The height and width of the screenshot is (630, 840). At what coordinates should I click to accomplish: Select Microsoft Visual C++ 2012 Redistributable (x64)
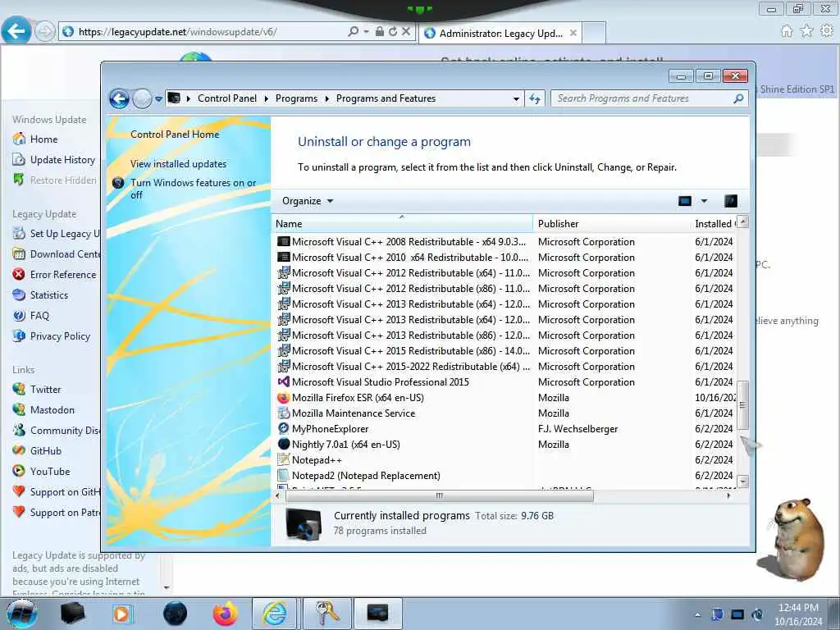[x=411, y=273]
